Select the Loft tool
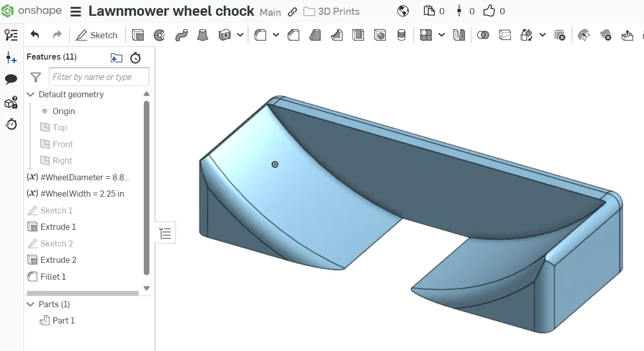 [x=203, y=35]
